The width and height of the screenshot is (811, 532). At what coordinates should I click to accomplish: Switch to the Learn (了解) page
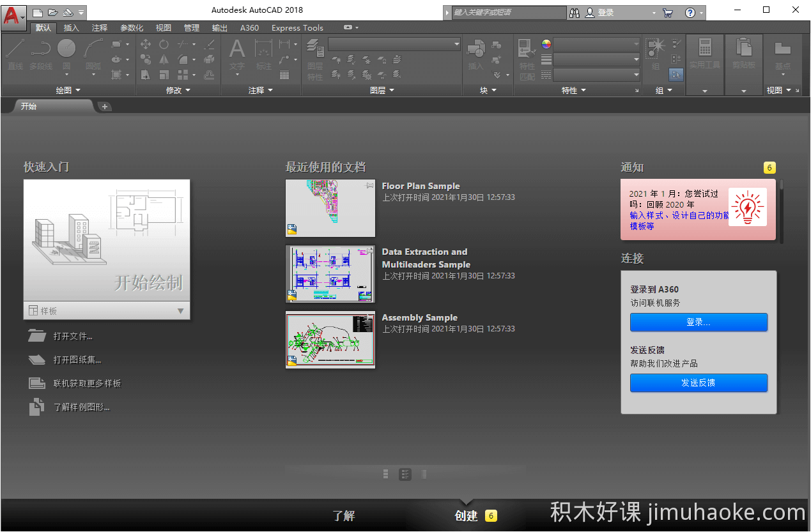pos(344,515)
